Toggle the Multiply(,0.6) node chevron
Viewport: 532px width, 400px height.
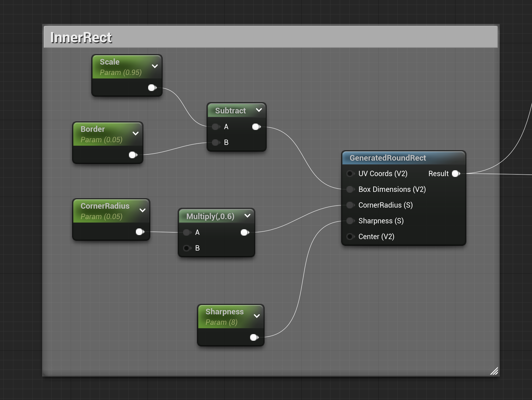point(247,215)
